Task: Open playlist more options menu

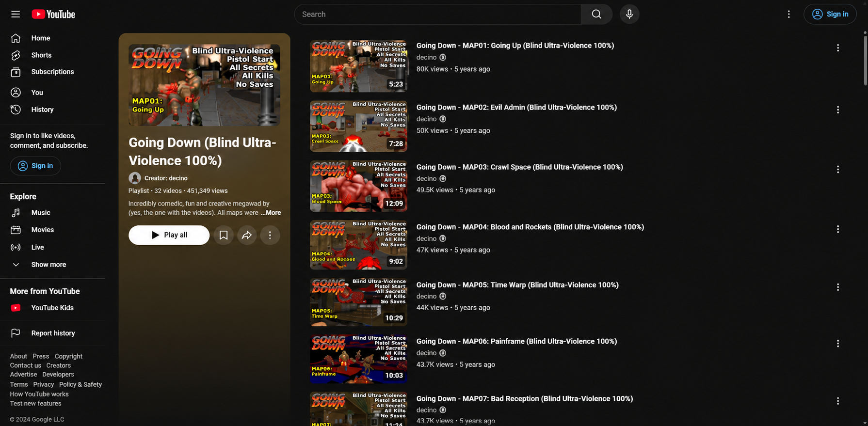Action: [270, 235]
